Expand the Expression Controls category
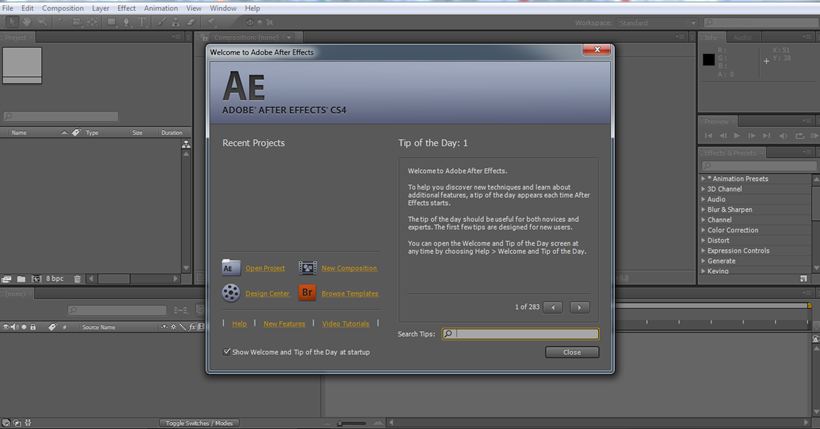The height and width of the screenshot is (429, 820). tap(703, 251)
